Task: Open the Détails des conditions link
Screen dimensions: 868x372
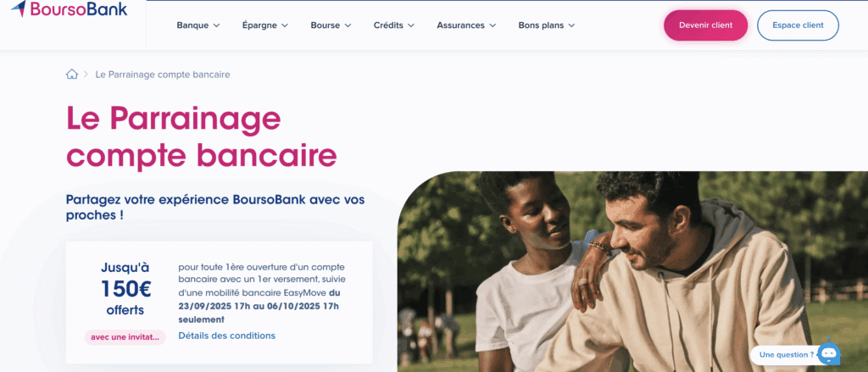Action: tap(227, 336)
